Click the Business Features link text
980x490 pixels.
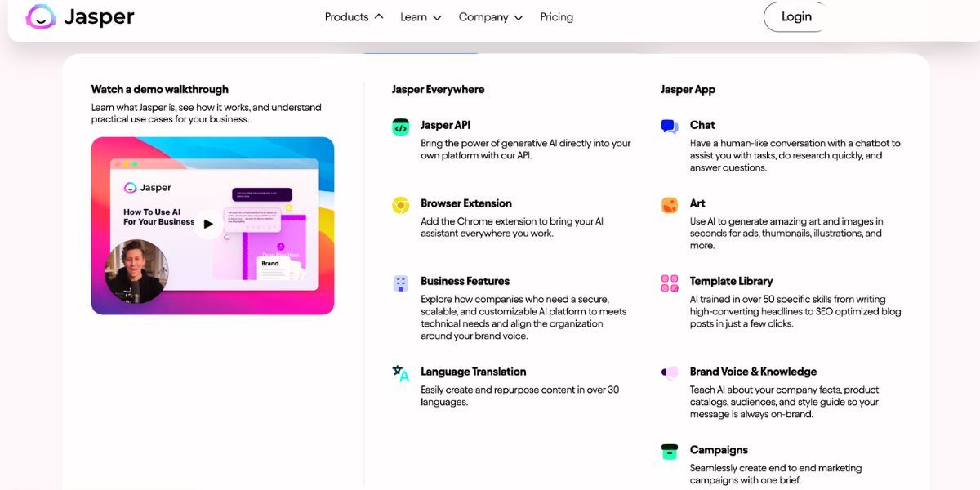pyautogui.click(x=465, y=281)
